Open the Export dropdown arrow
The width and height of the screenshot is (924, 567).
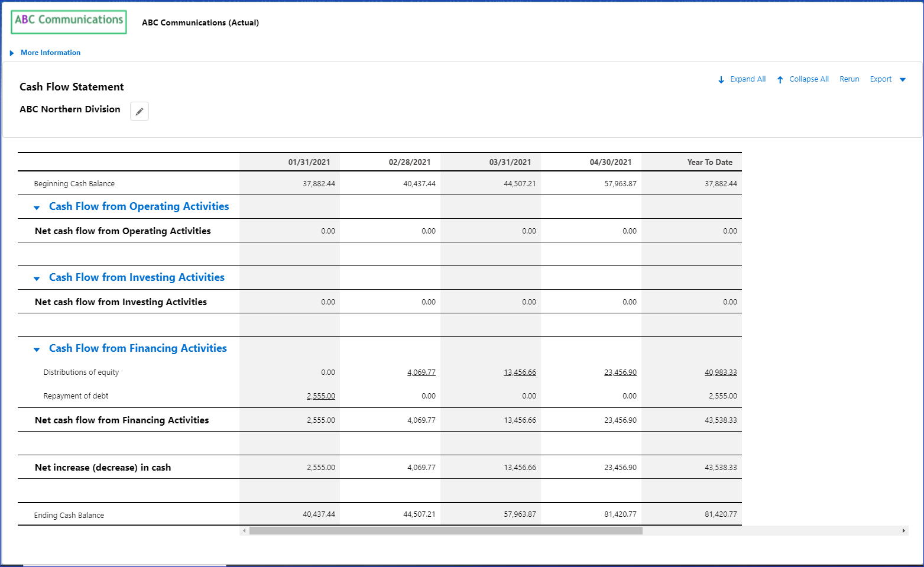point(903,80)
